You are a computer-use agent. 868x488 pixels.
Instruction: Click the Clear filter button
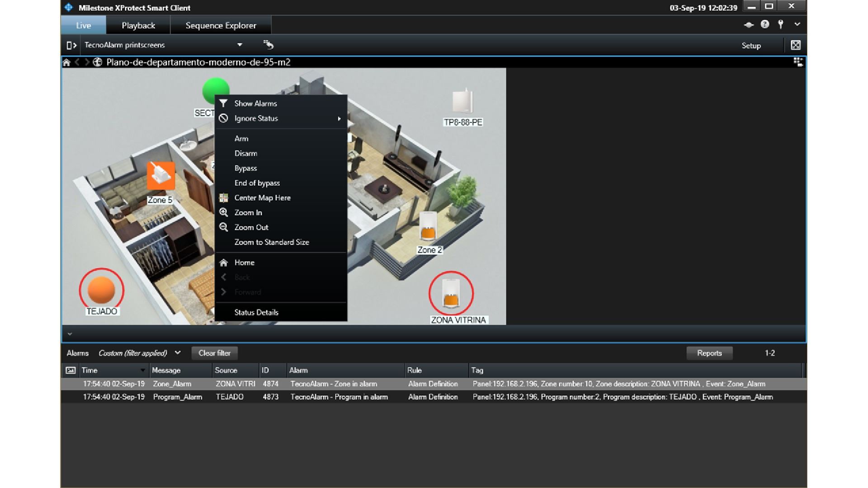(x=214, y=353)
